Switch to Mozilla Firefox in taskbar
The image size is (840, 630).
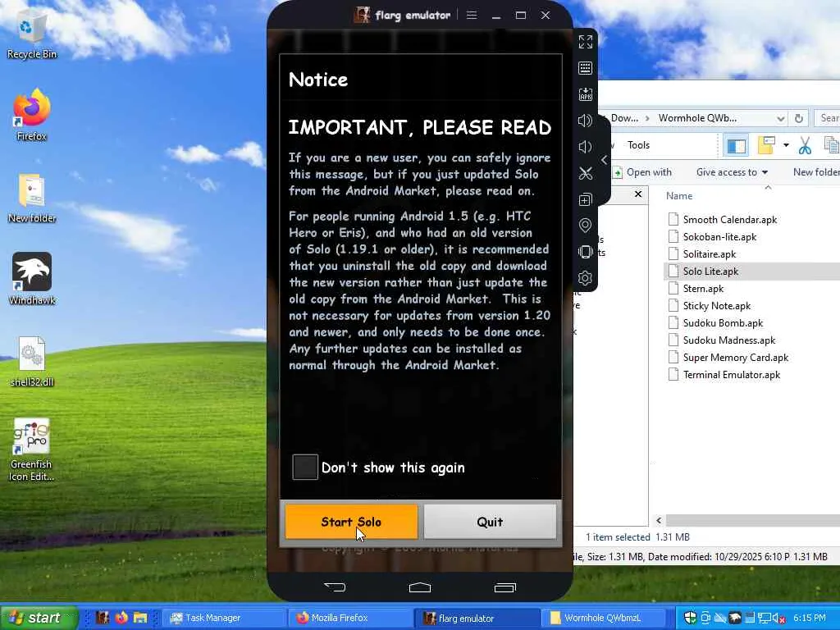(x=349, y=618)
